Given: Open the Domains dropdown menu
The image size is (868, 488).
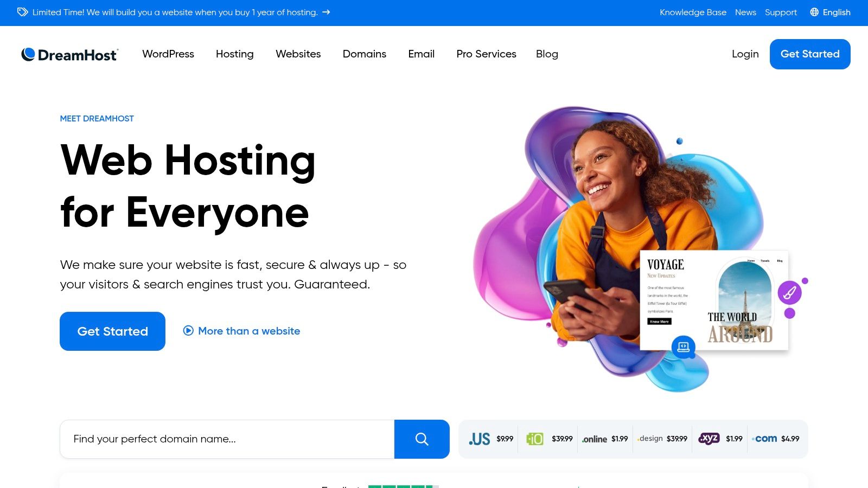Looking at the screenshot, I should pyautogui.click(x=364, y=54).
